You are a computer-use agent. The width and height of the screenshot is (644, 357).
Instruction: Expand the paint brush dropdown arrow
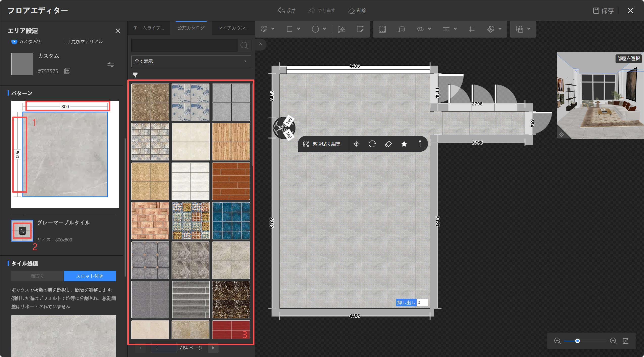click(x=500, y=29)
